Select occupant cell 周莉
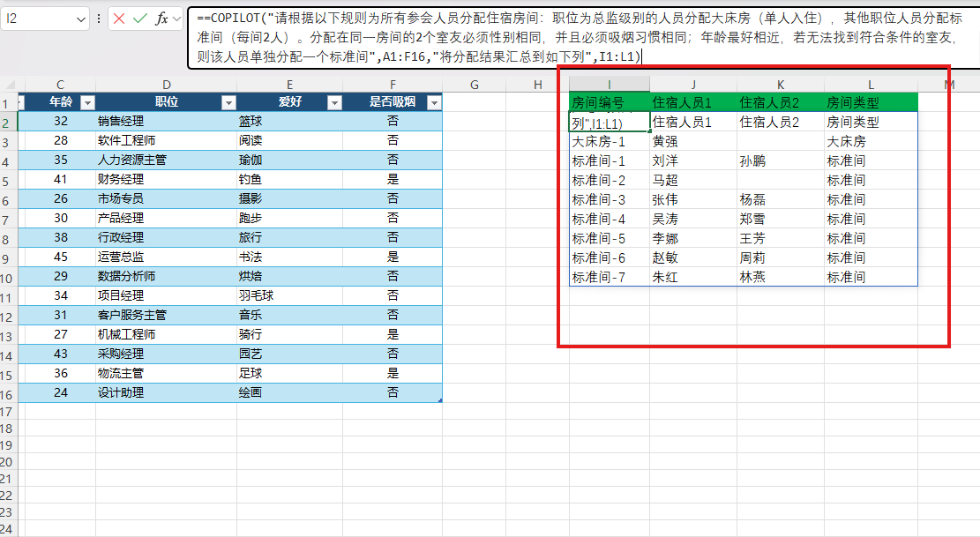 [x=781, y=257]
